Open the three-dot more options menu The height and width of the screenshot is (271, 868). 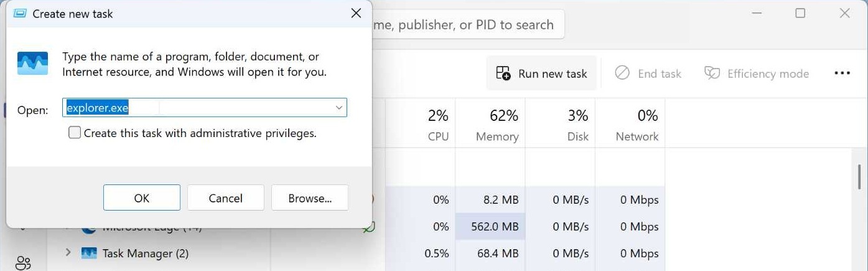click(x=842, y=74)
